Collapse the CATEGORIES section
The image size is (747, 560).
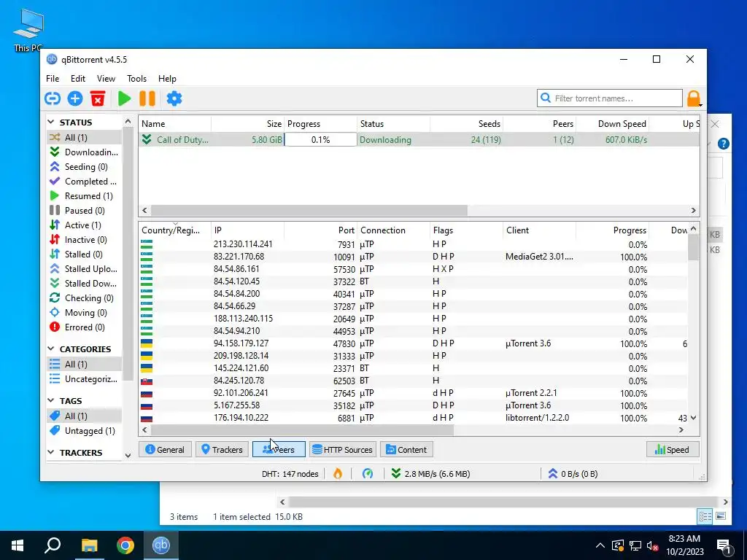(51, 349)
